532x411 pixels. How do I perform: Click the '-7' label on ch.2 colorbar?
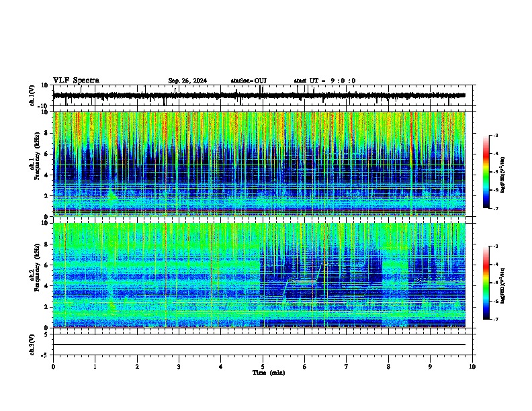(495, 319)
